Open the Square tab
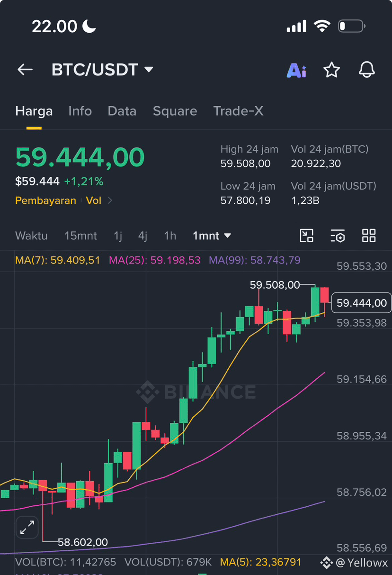The width and height of the screenshot is (392, 575). [x=175, y=111]
